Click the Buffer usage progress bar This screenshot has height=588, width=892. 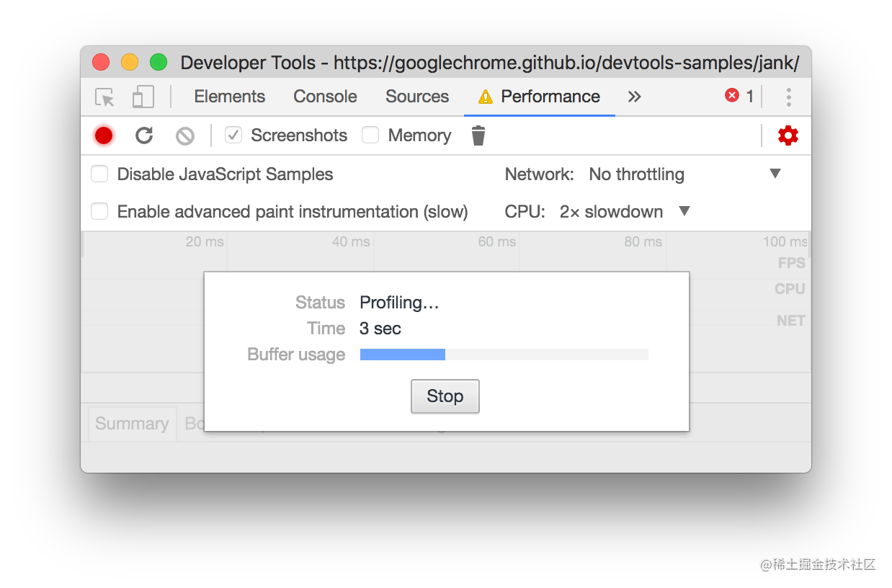coord(504,355)
